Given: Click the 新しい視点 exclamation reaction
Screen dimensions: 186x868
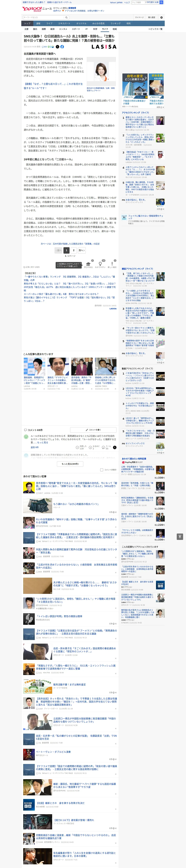Looking at the screenshot, I should pyautogui.click(x=112, y=264).
